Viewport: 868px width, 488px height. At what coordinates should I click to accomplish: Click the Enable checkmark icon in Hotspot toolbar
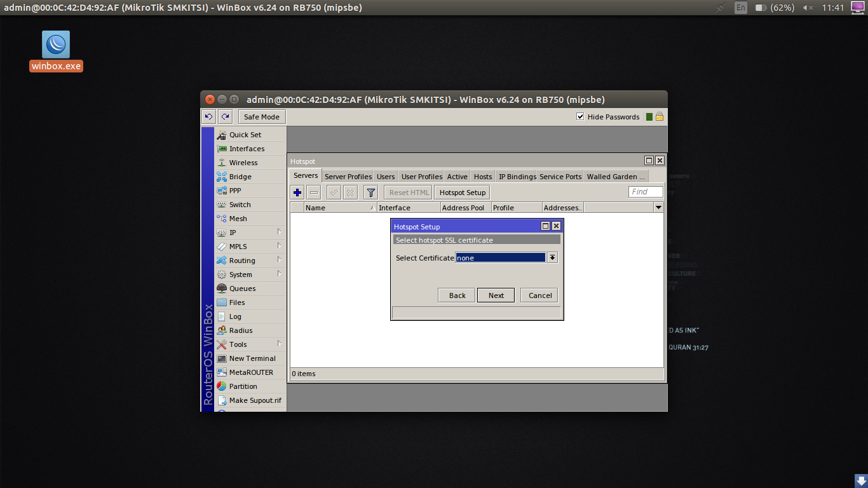[x=334, y=193]
